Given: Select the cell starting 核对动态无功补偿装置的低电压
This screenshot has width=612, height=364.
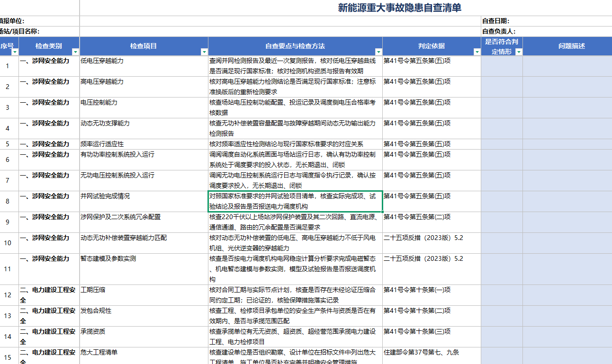Looking at the screenshot, I should click(x=295, y=243).
